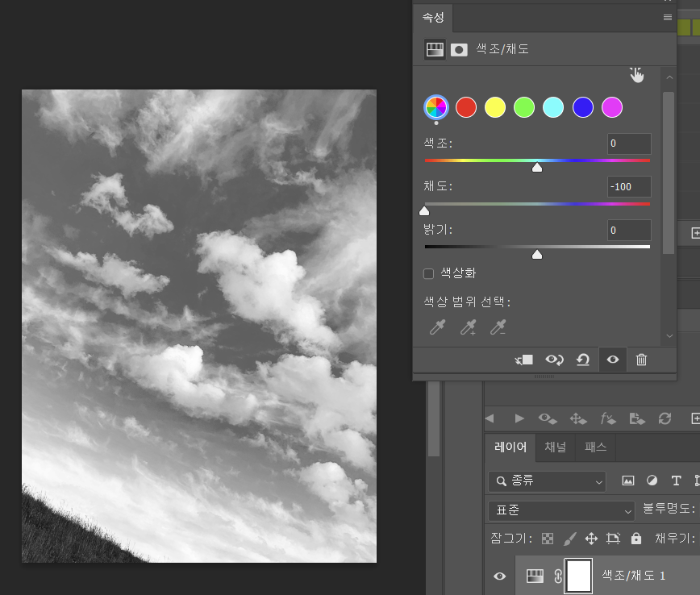Click the pixel layer filter icon

(627, 481)
